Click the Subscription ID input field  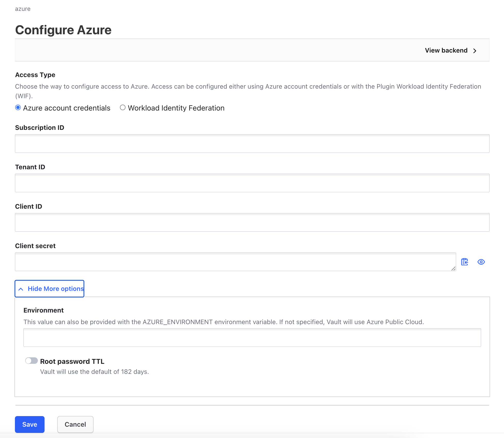click(252, 143)
